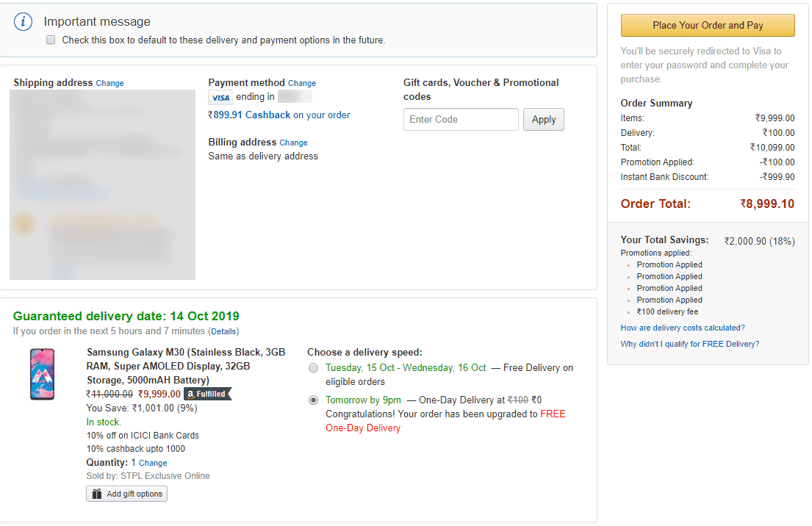Change the shipping address
Screen dimensions: 812x526
click(109, 84)
